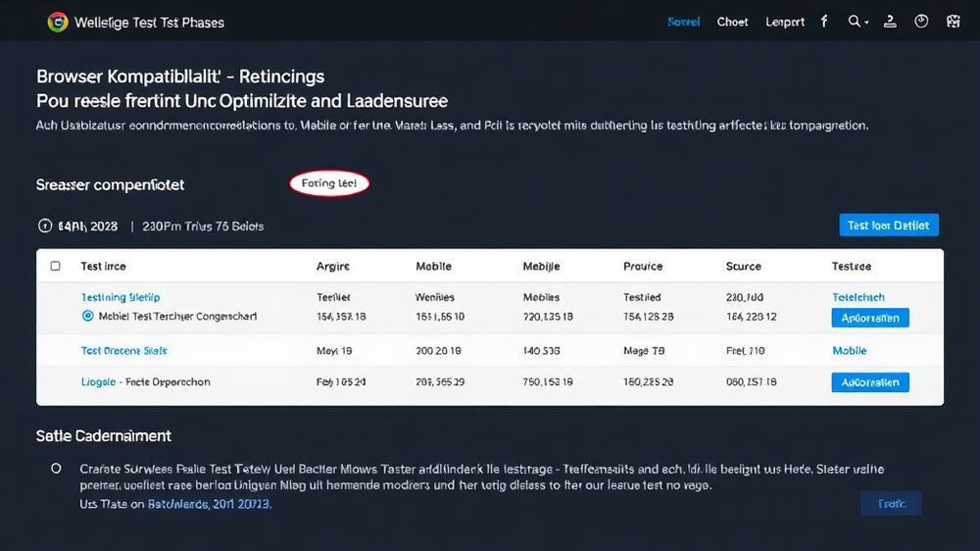Open the grid icon at header's far right

click(954, 22)
